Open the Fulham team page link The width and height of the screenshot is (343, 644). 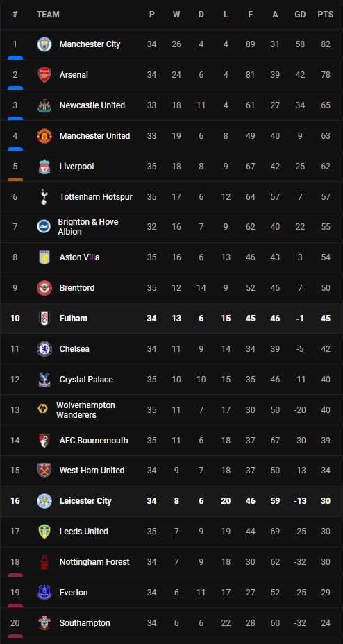coord(74,319)
